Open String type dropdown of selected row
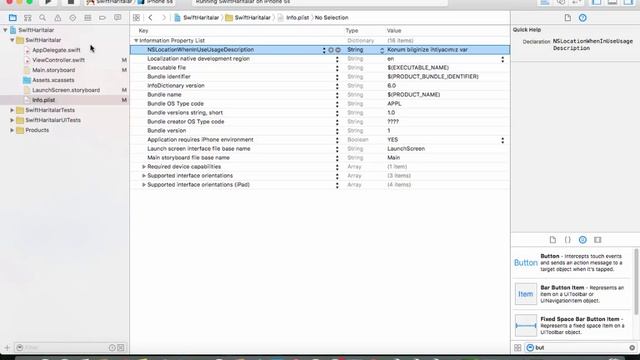Image resolution: width=640 pixels, height=360 pixels. [x=382, y=50]
